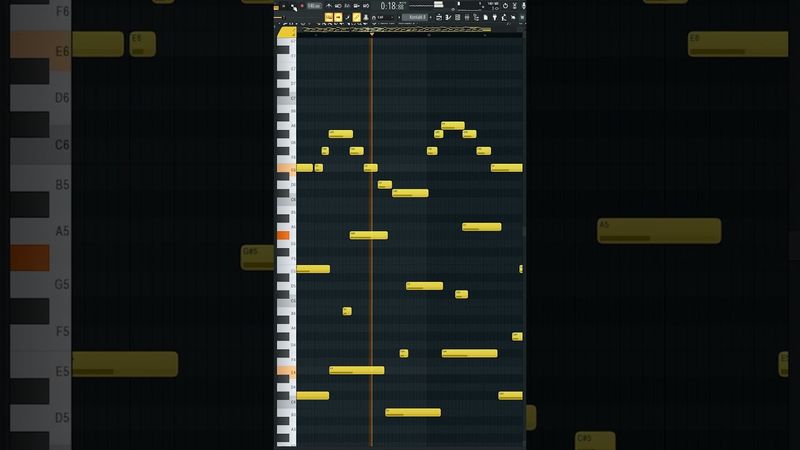Click the microphone icon at top right
This screenshot has height=450, width=800.
[524, 6]
